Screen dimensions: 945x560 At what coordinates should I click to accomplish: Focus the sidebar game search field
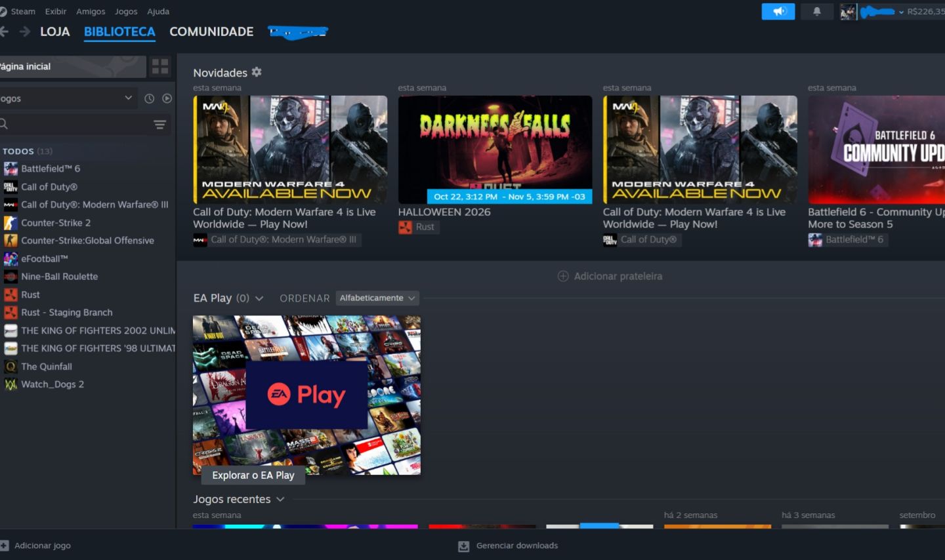(x=75, y=124)
